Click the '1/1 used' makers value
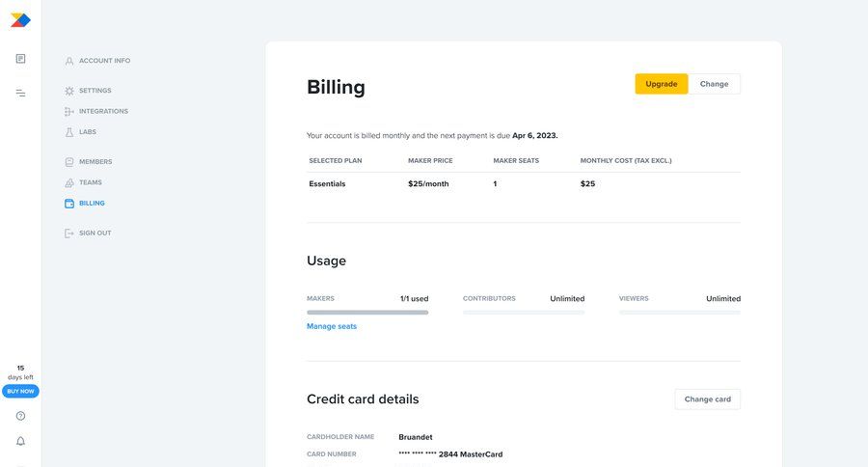 tap(414, 298)
